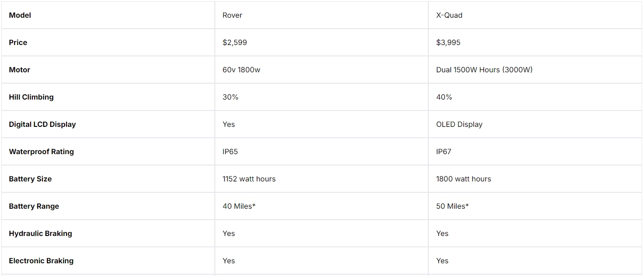Screen dimensions: 644x276
Task: Select the 1152 watt hours cell
Action: (249, 179)
